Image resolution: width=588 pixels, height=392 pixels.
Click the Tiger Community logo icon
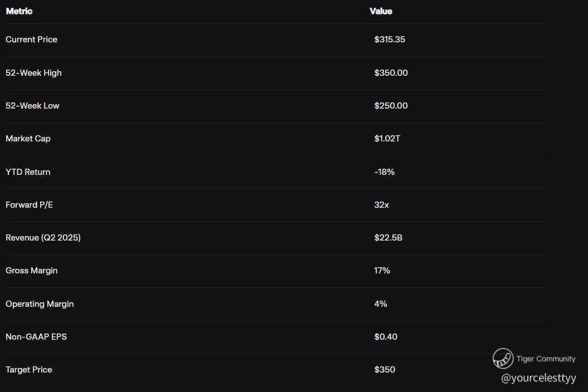[x=503, y=359]
